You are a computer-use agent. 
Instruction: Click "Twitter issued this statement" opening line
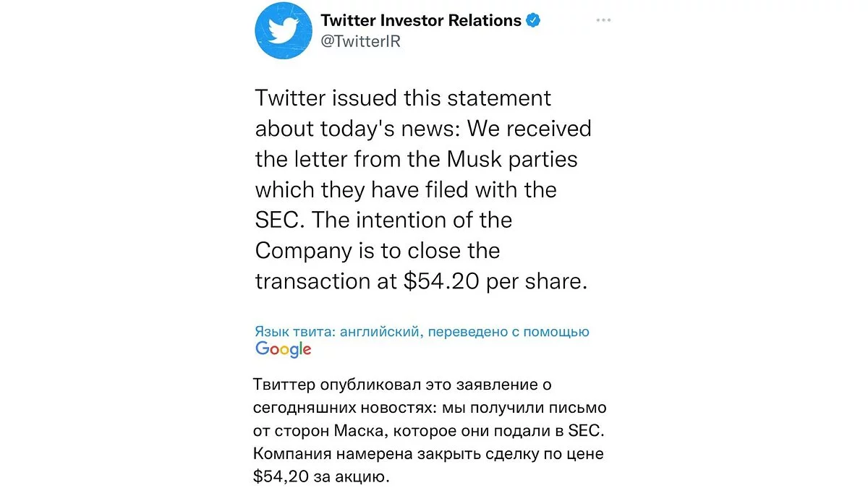[403, 98]
